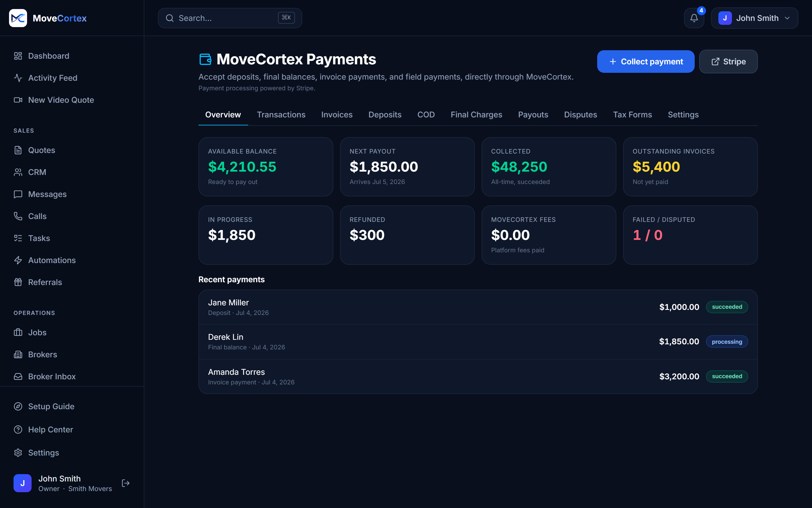This screenshot has width=812, height=508.
Task: Open the Stripe external link button
Action: [x=729, y=62]
